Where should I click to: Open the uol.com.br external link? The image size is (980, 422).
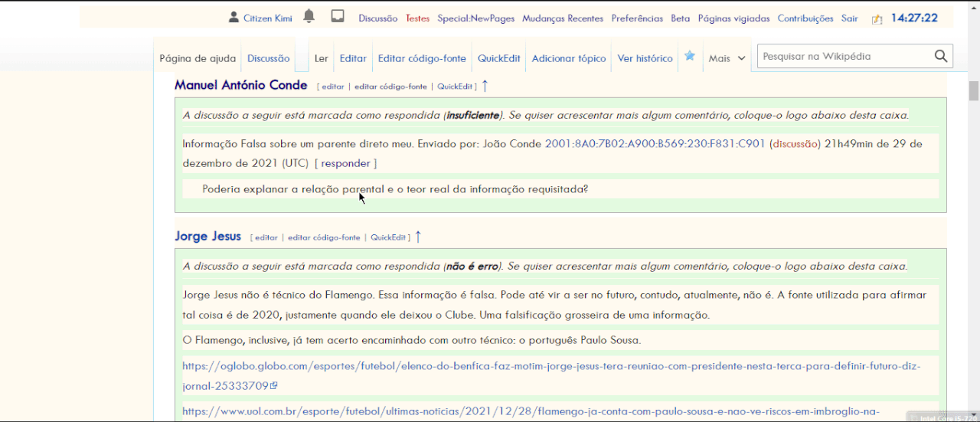[531, 412]
